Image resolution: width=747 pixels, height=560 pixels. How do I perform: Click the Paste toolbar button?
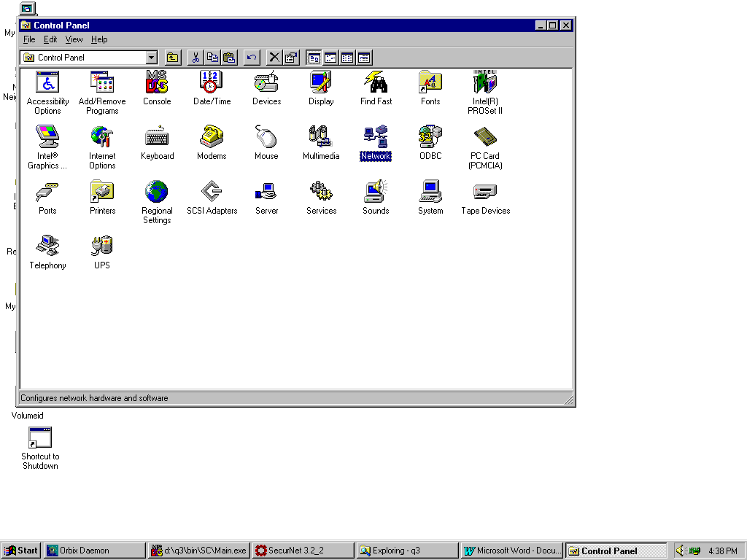(230, 58)
